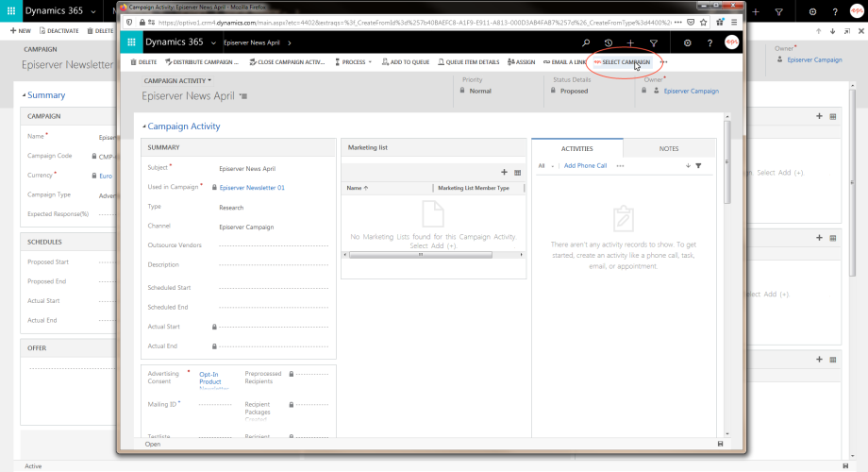Click Marketing List Member Type column header

[474, 189]
